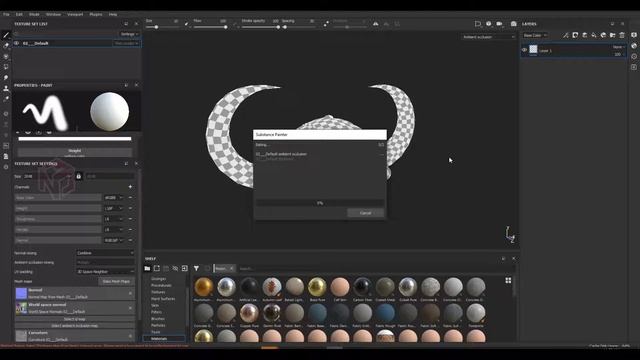Add a mask with the Layers mask icon
640x360 pixels.
pos(575,36)
